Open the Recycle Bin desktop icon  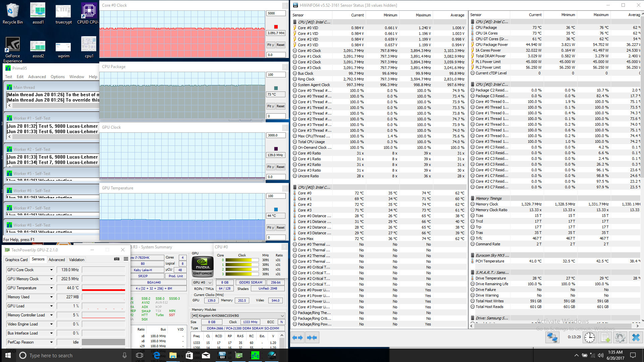click(12, 13)
